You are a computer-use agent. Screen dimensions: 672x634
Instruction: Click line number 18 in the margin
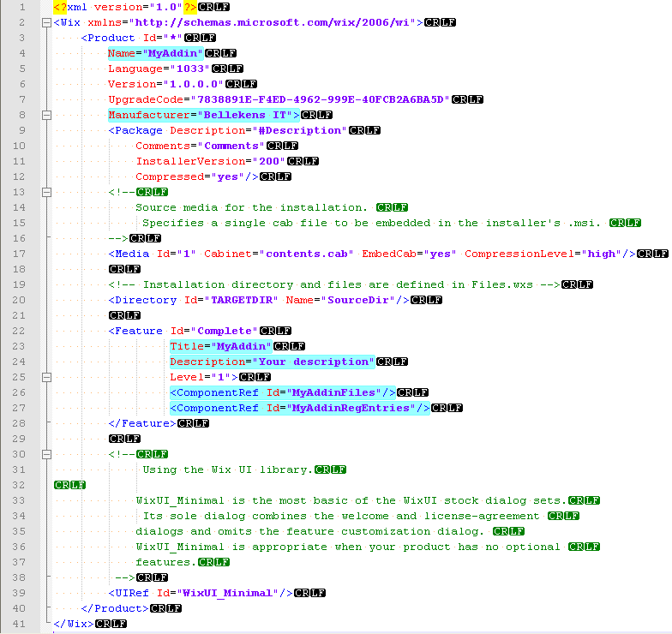19,269
